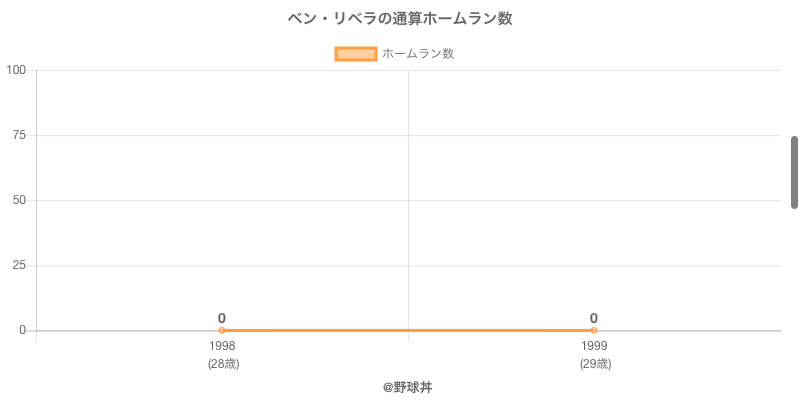This screenshot has height=400, width=800.
Task: Click the 0 value label above 1998
Action: pyautogui.click(x=222, y=318)
